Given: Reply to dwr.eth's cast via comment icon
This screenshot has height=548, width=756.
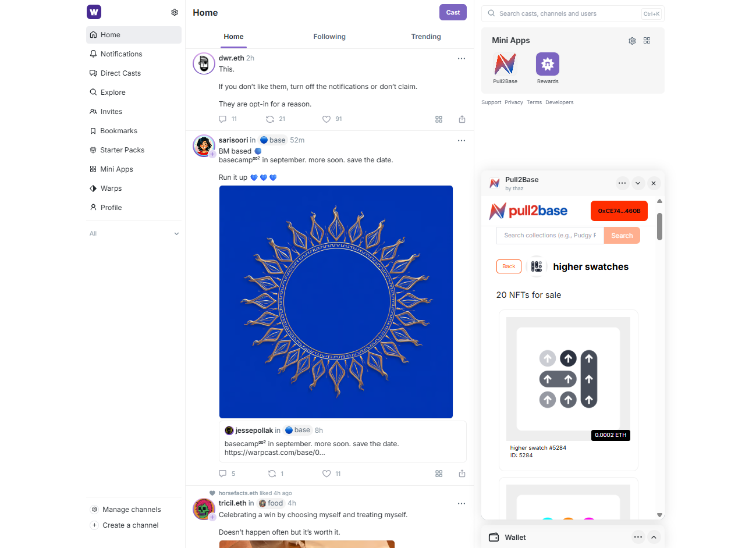Looking at the screenshot, I should [x=222, y=119].
